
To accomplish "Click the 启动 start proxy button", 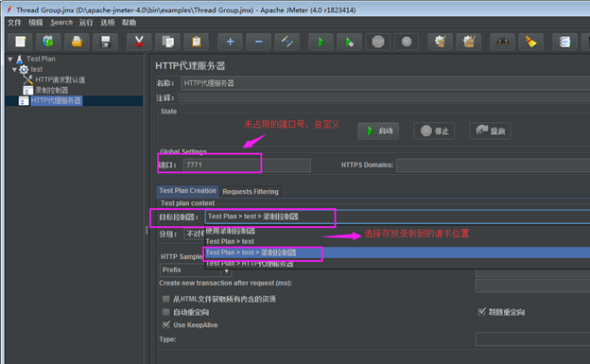I will (378, 131).
